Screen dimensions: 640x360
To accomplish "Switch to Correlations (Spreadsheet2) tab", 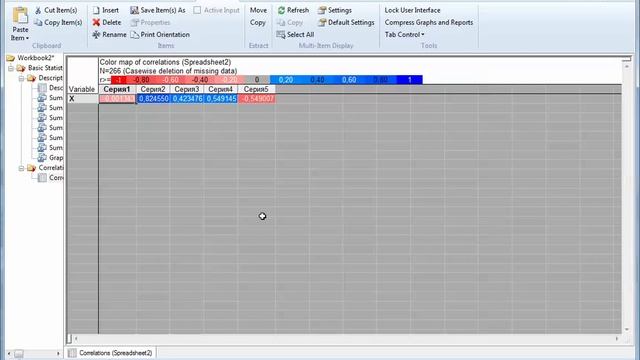I will [110, 353].
